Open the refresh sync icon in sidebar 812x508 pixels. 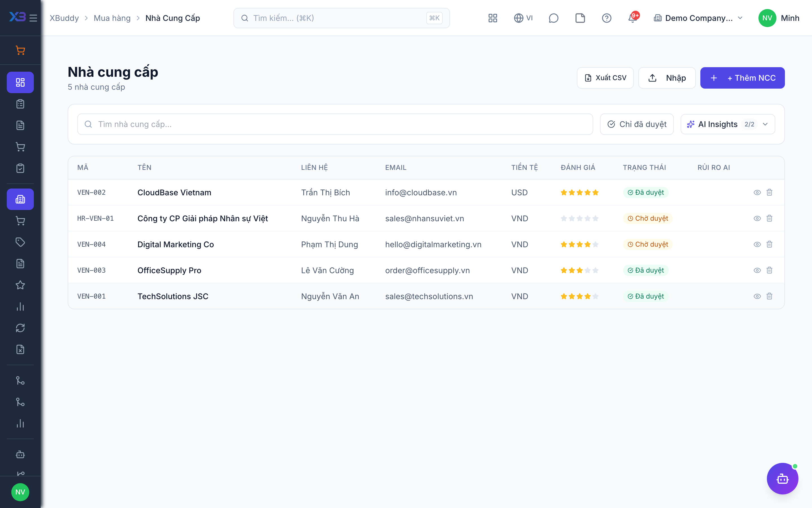(20, 328)
